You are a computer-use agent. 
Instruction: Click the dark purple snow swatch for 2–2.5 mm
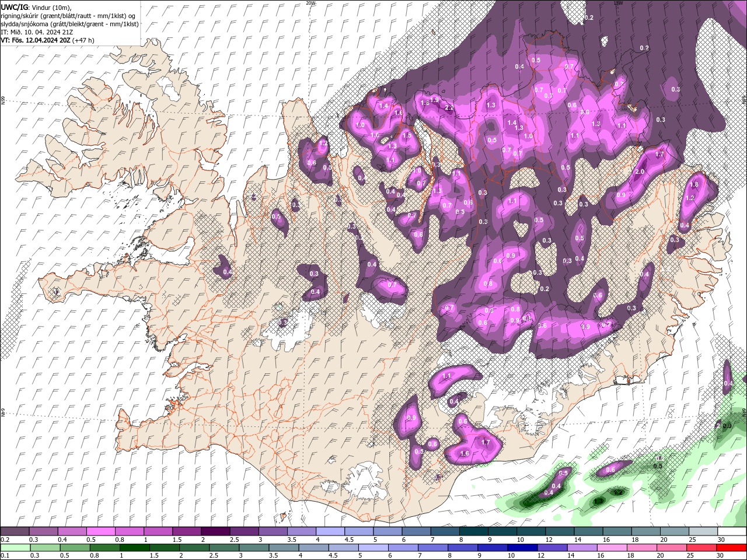click(215, 531)
